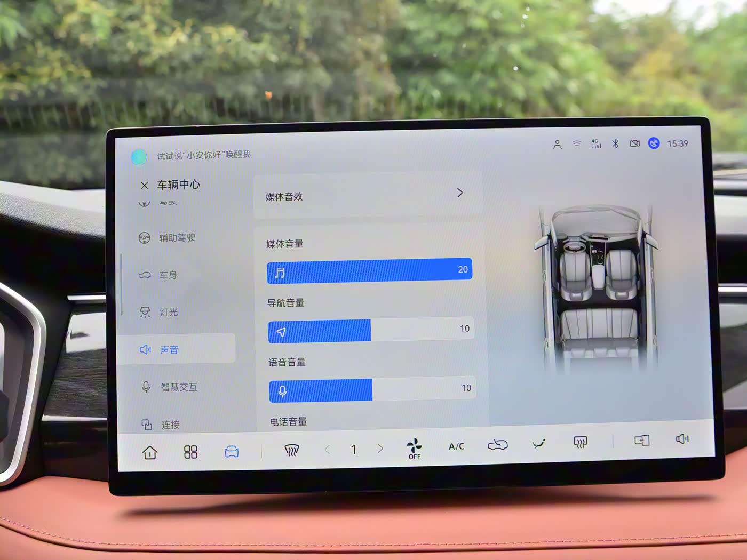Open 智慧交互 settings
747x560 pixels.
179,387
